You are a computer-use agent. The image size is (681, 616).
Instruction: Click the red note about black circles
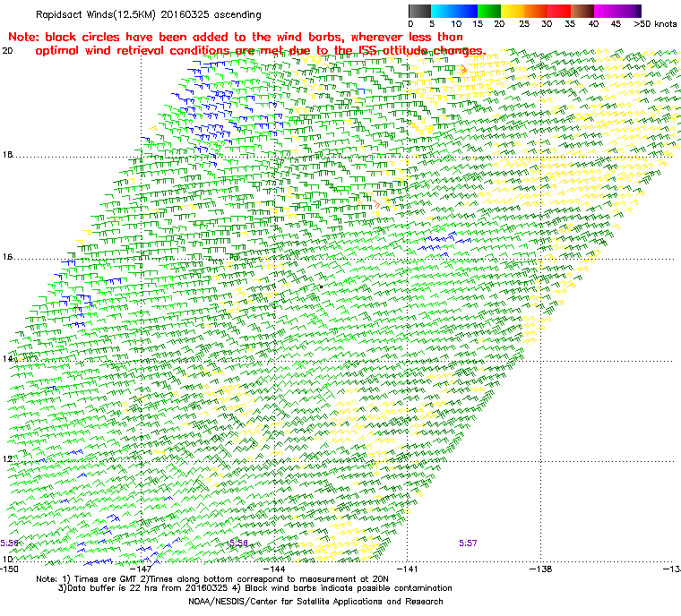246,44
